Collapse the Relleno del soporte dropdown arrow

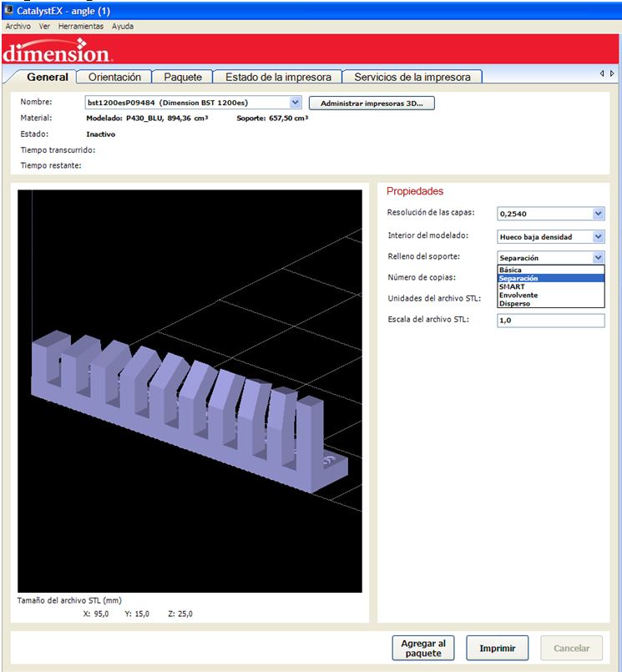(599, 258)
